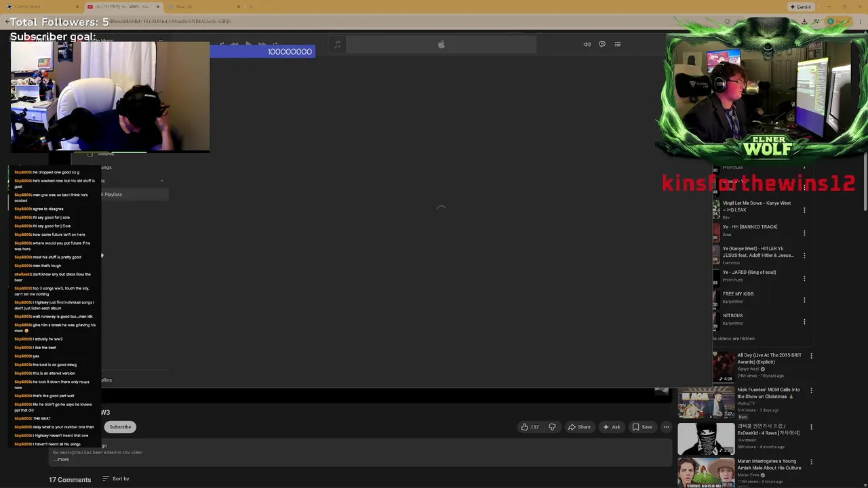Click the 17 Comments heading

(69, 480)
